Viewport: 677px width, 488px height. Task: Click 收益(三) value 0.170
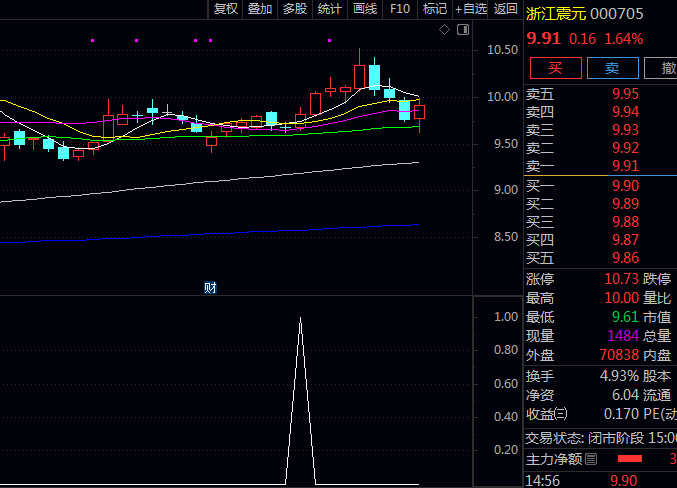tap(621, 414)
